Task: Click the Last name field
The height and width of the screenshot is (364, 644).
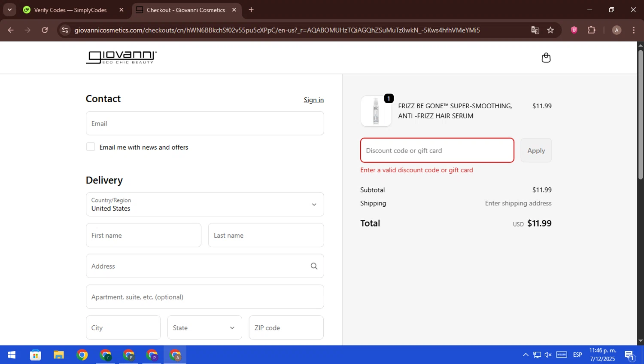Action: pyautogui.click(x=266, y=235)
